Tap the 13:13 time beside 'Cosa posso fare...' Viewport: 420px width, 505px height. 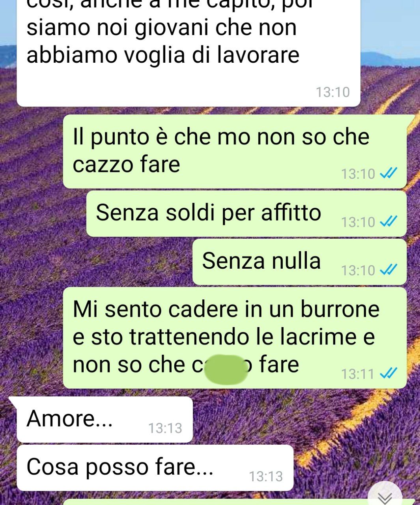(266, 477)
